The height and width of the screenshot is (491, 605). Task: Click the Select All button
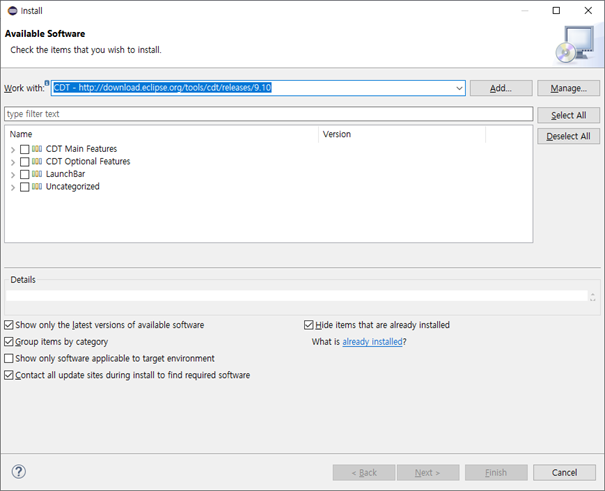click(x=568, y=115)
